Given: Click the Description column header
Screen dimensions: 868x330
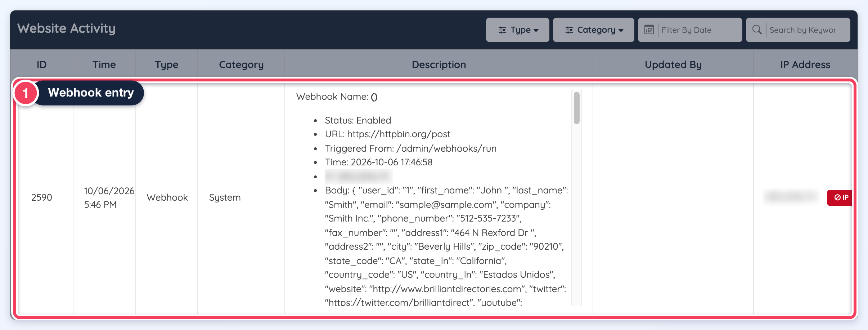Looking at the screenshot, I should pos(439,64).
